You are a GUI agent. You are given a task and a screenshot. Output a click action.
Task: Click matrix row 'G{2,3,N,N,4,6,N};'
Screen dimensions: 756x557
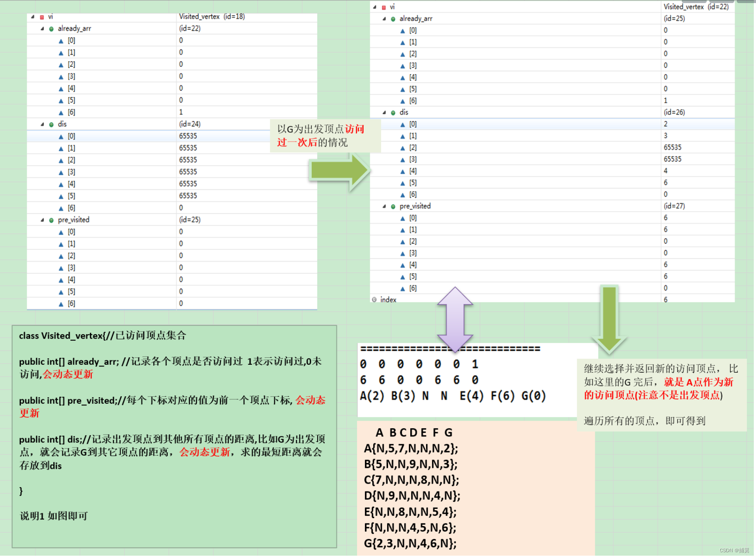pos(410,543)
